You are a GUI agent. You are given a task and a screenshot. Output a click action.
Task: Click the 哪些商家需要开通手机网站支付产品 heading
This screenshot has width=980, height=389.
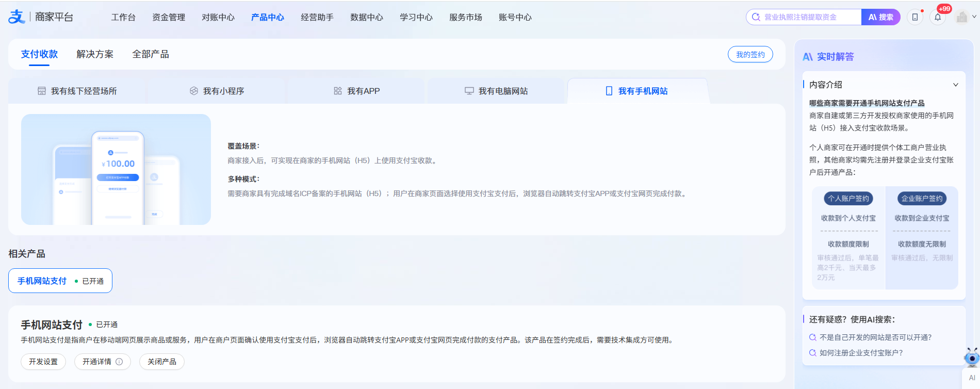tap(867, 103)
